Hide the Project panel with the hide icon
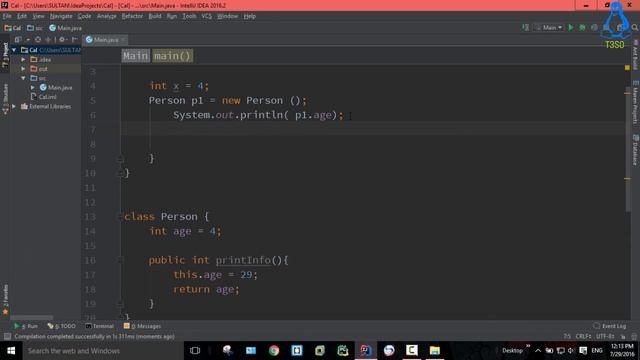640x360 pixels. (75, 40)
